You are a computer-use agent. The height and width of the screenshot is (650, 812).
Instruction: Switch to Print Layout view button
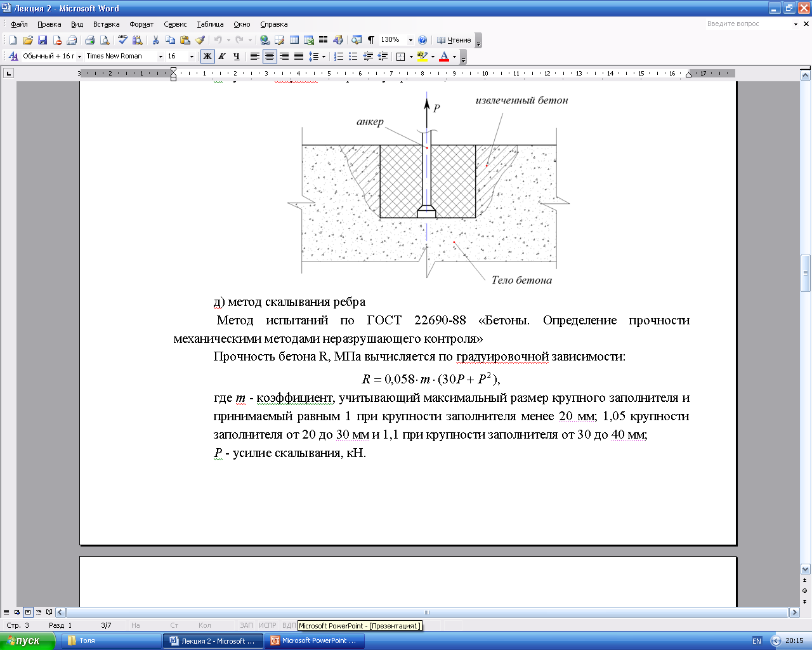[x=28, y=613]
